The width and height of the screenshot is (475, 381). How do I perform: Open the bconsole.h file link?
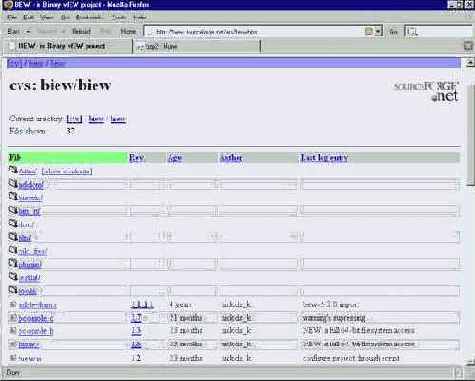click(36, 331)
